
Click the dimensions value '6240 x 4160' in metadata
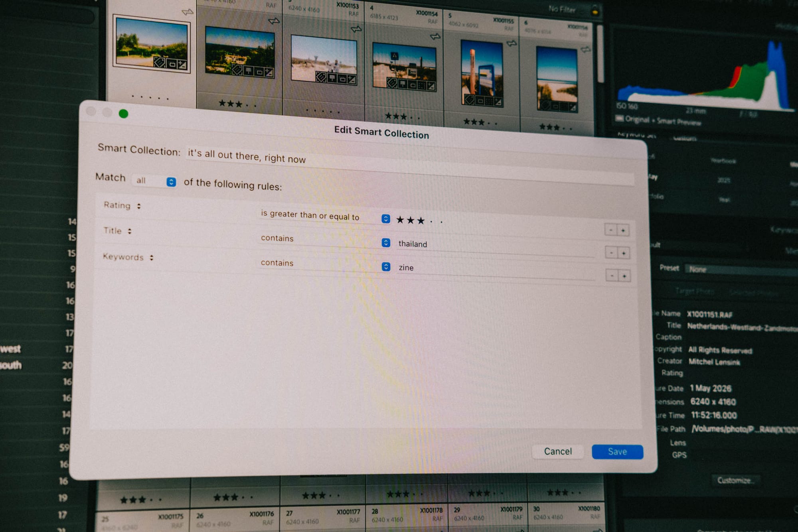[713, 402]
